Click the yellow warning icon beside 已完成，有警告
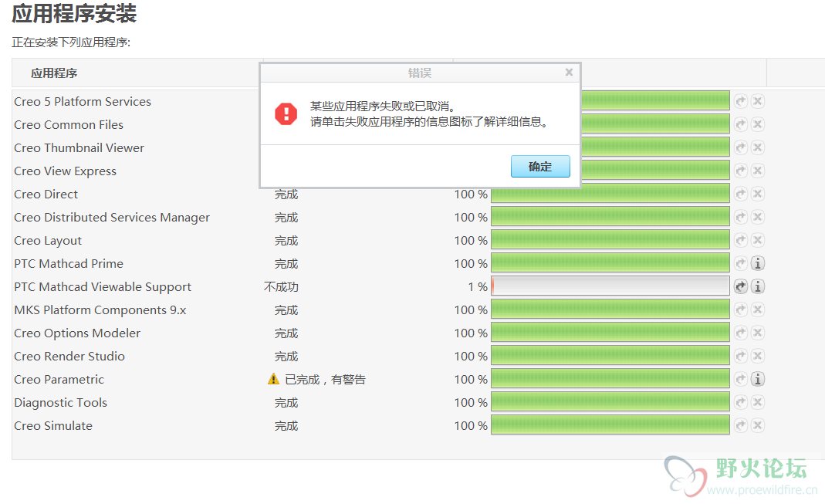This screenshot has height=504, width=825. [x=273, y=379]
